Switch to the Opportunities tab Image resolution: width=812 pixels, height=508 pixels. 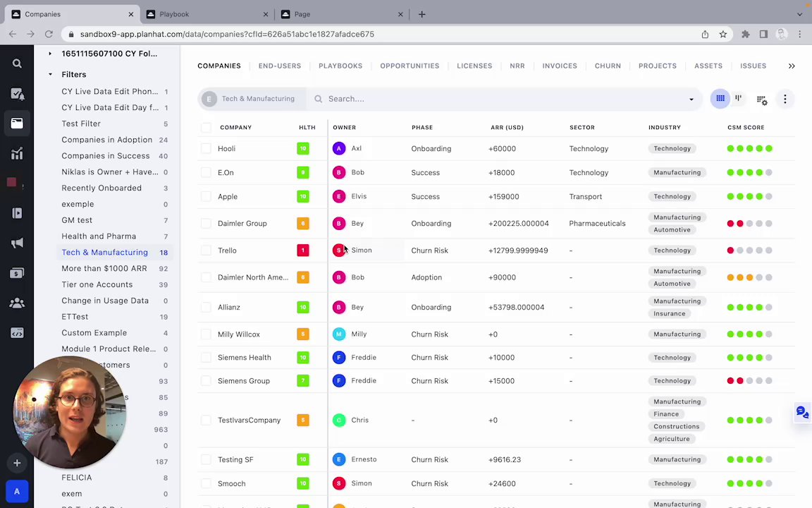[410, 66]
